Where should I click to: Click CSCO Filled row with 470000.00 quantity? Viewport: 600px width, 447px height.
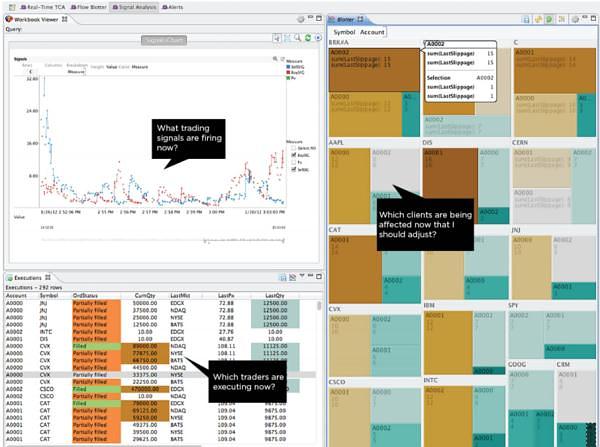[x=161, y=389]
